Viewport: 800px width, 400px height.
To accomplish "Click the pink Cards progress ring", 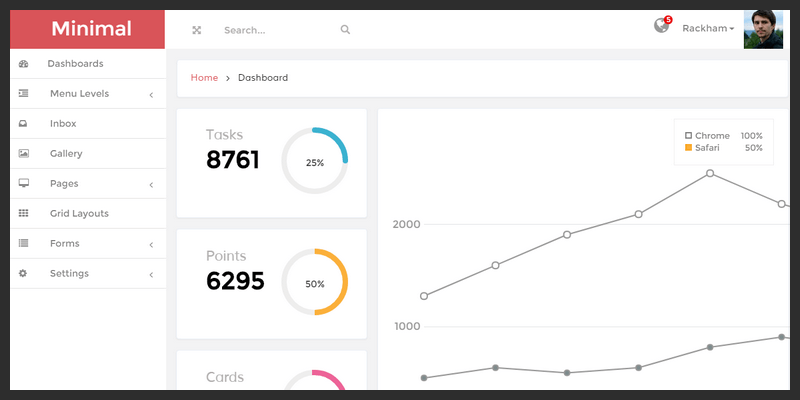I will point(315,381).
